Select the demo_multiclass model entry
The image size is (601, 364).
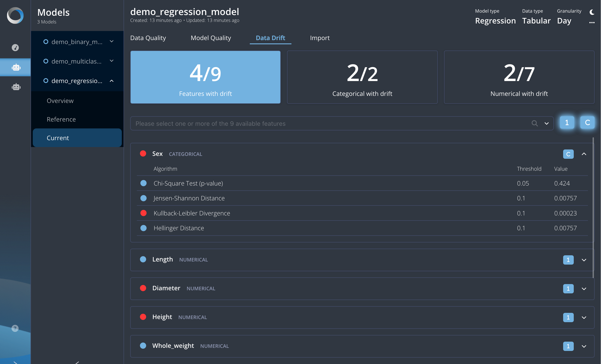pyautogui.click(x=77, y=61)
